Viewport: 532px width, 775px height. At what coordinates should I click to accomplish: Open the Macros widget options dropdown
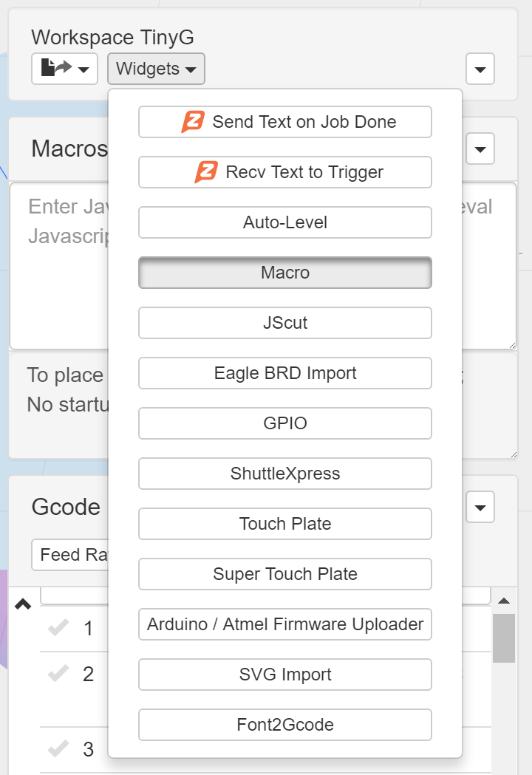click(x=480, y=149)
